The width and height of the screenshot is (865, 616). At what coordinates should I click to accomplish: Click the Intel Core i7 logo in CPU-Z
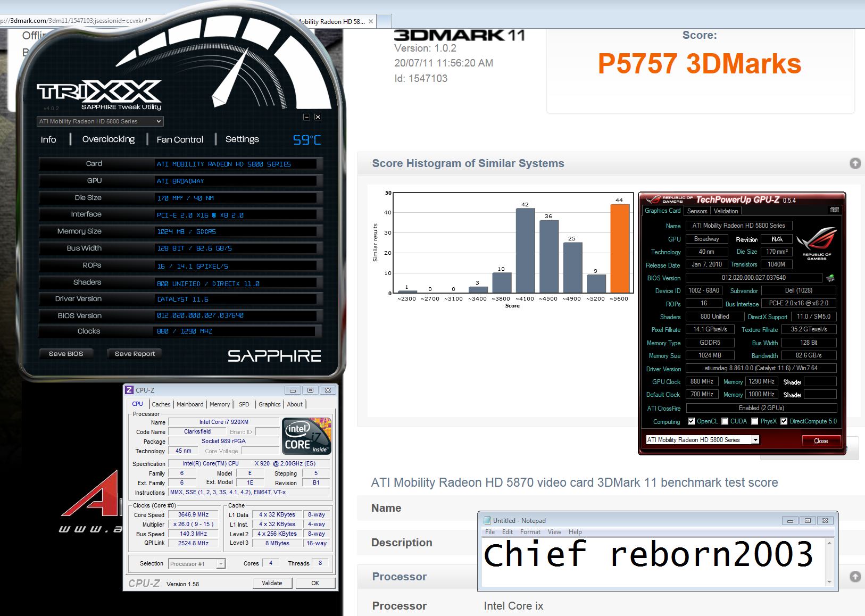307,436
